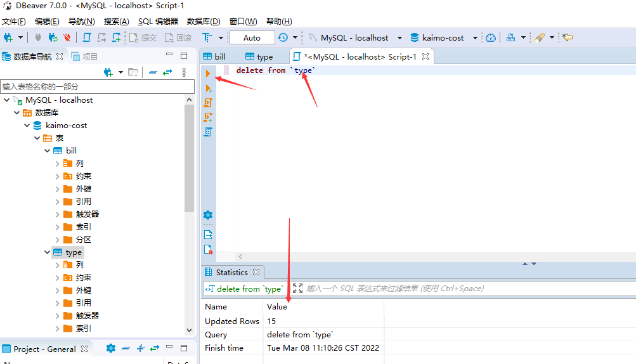Click the table name filter input field
The width and height of the screenshot is (636, 364).
pos(98,86)
